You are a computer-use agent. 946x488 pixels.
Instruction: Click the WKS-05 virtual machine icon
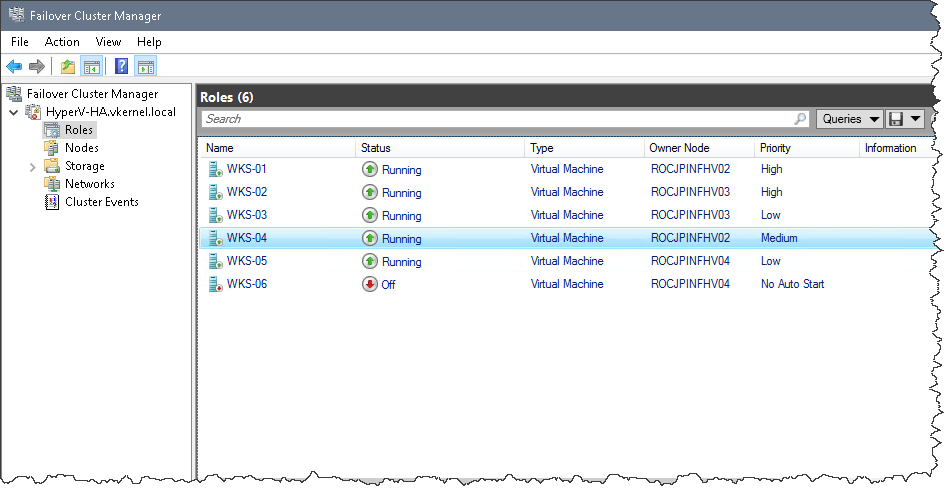click(215, 261)
